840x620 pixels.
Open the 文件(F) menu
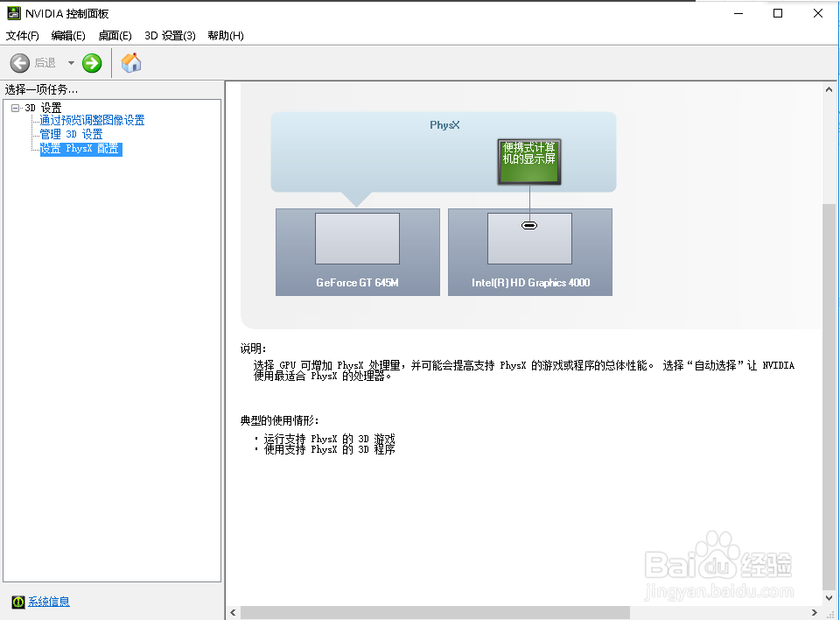coord(23,35)
